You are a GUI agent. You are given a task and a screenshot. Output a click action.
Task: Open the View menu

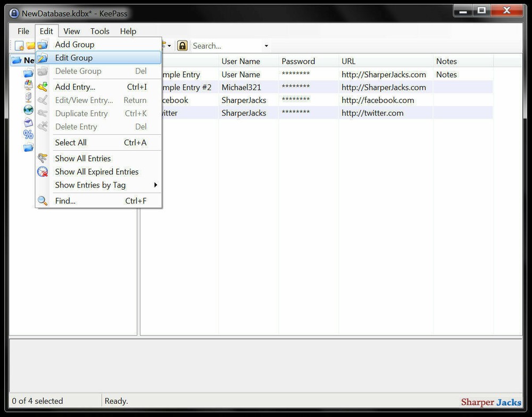tap(71, 31)
